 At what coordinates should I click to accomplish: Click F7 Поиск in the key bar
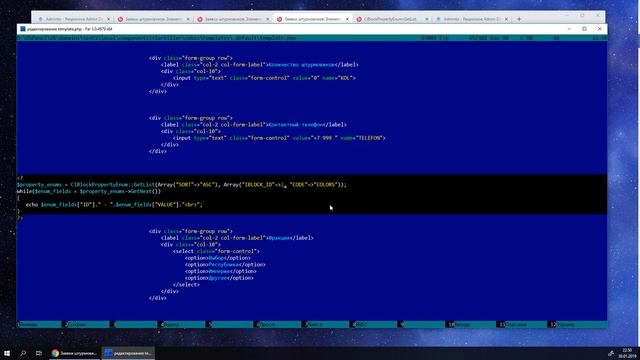pos(326,324)
